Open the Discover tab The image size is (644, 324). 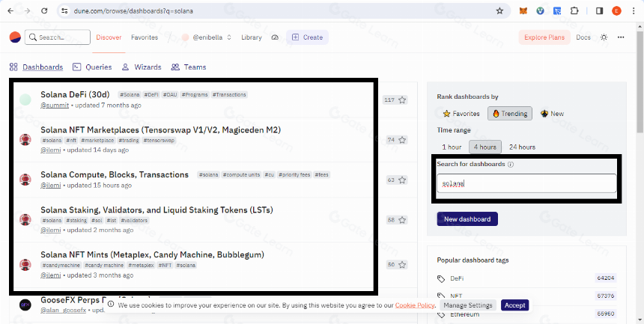click(x=109, y=37)
